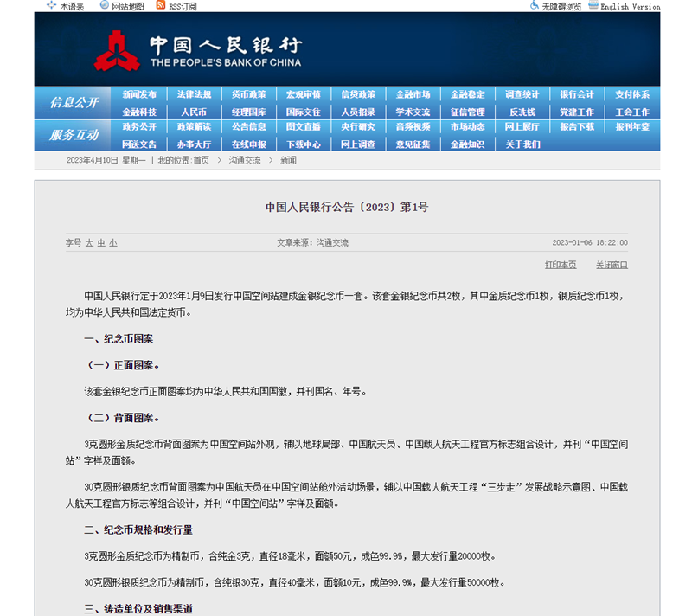This screenshot has height=616, width=692.
Task: Select 征信管理 navigation item
Action: 467,112
